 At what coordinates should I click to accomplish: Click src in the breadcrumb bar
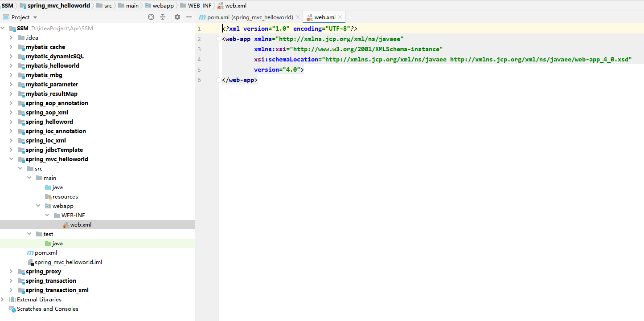104,5
